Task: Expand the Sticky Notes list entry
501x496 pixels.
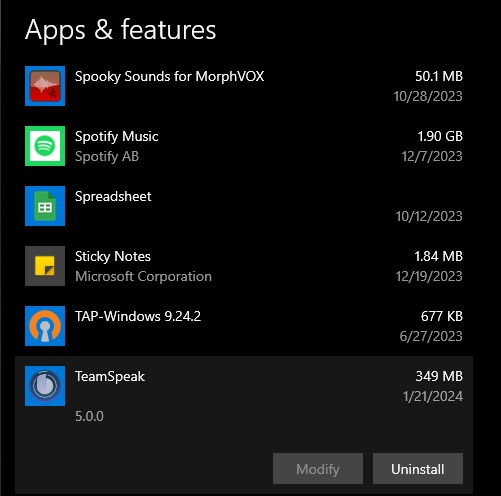Action: tap(244, 266)
